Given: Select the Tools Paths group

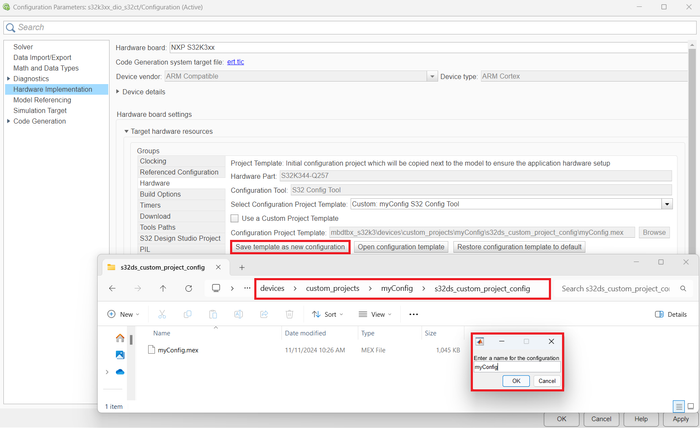Looking at the screenshot, I should 181,227.
